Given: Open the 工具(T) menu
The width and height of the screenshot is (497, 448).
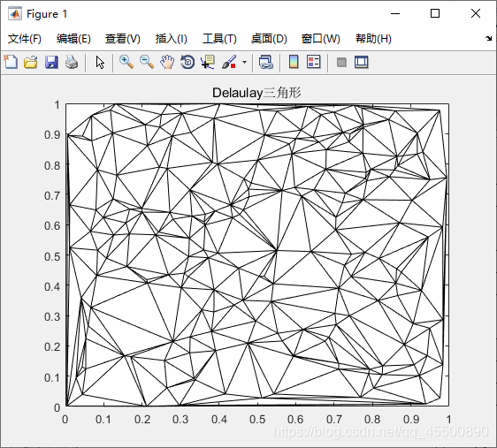Looking at the screenshot, I should pyautogui.click(x=219, y=39).
